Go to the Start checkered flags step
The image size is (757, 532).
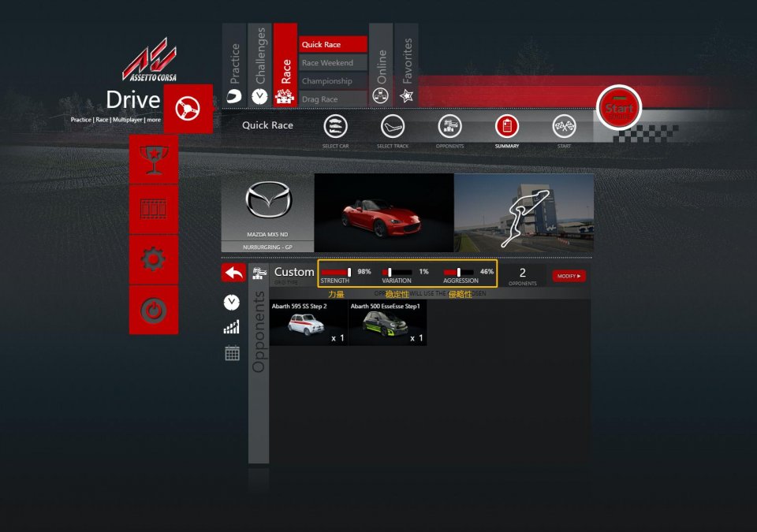point(564,126)
